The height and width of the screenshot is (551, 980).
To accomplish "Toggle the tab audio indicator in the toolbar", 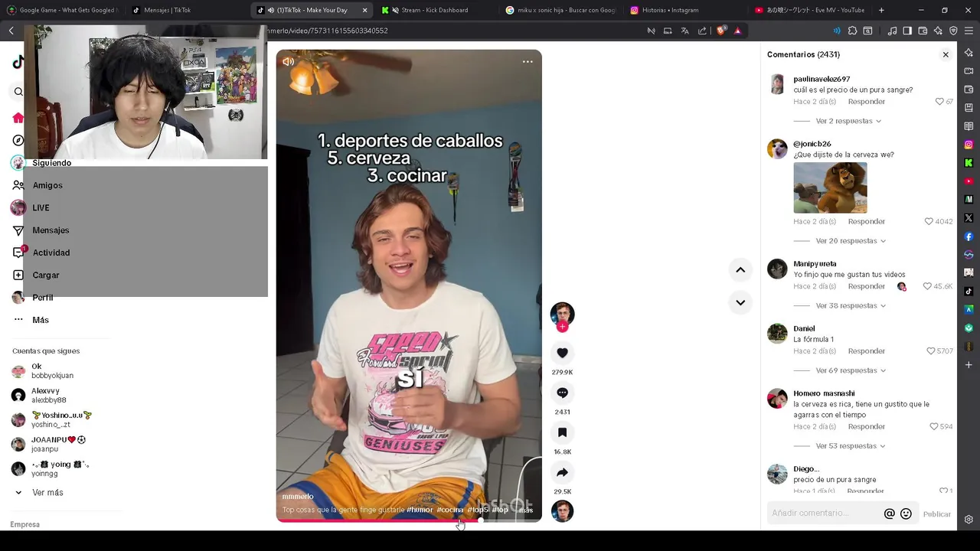I will click(836, 31).
